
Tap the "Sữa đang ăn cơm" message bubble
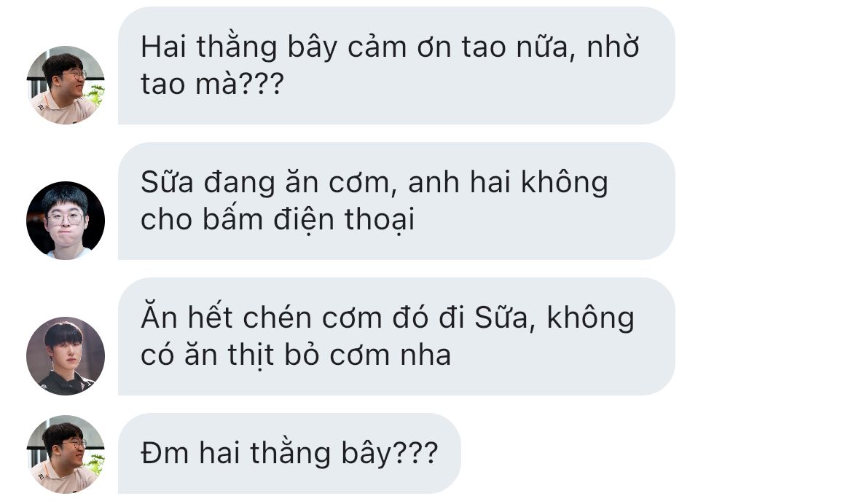pyautogui.click(x=396, y=200)
